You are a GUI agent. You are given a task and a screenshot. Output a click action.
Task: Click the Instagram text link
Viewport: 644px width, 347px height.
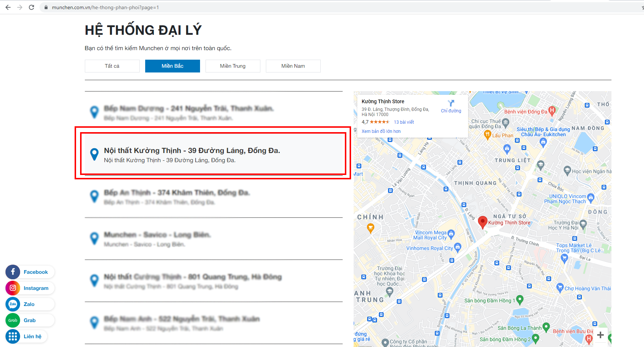click(36, 288)
